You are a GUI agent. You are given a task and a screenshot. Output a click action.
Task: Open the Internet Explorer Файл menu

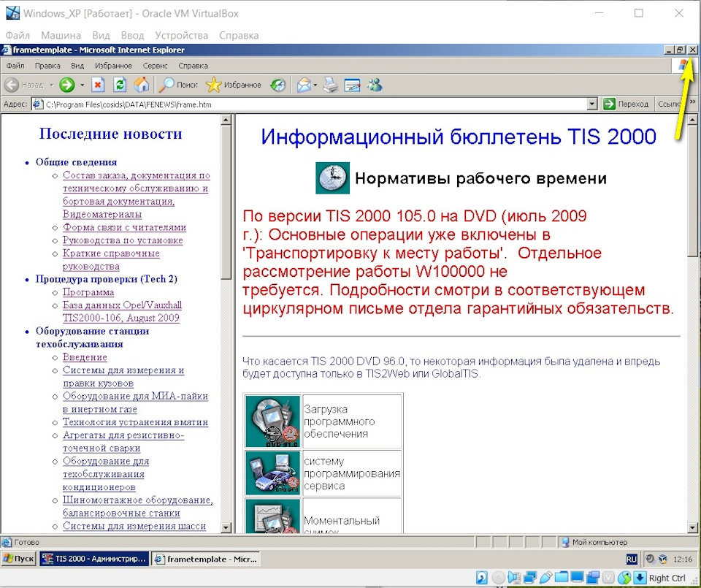point(15,66)
